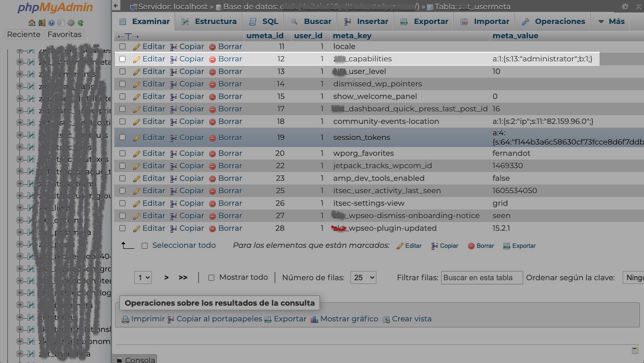The image size is (644, 363).
Task: Click the log out door icon
Action: (42, 23)
